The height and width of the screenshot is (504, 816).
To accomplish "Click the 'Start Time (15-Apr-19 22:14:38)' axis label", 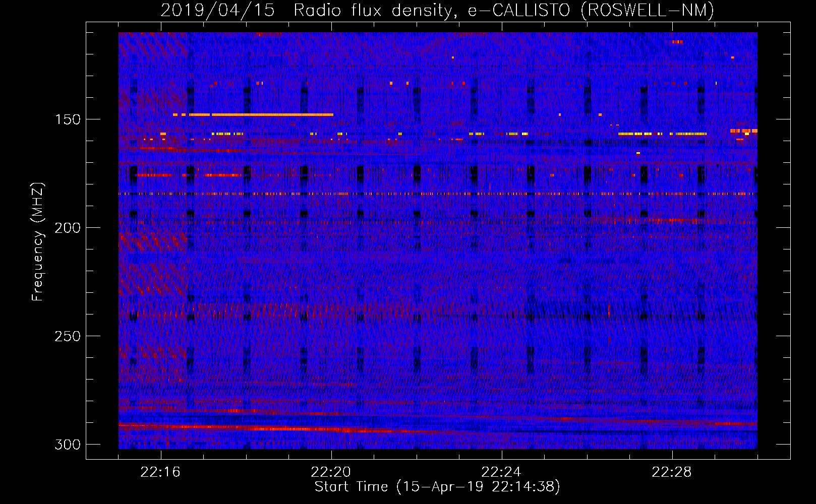I will tap(437, 487).
